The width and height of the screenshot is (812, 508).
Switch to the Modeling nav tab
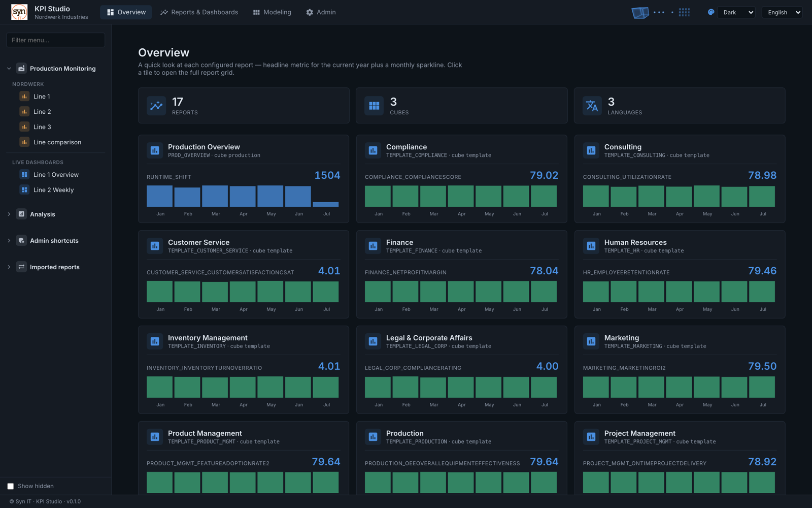[x=272, y=12]
